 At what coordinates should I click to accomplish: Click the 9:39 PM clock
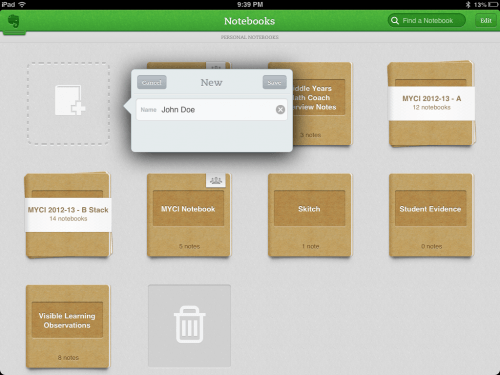click(250, 4)
